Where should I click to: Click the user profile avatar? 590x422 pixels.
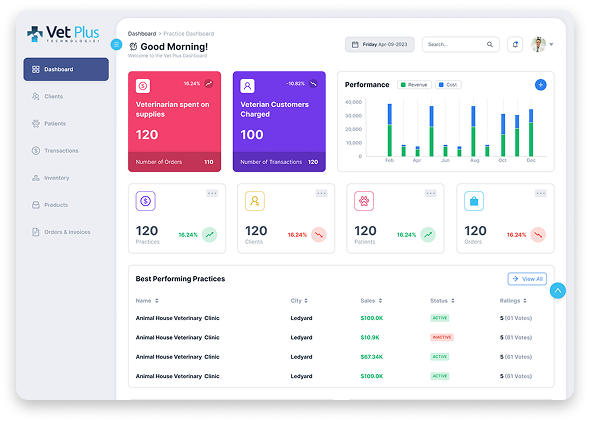(538, 44)
